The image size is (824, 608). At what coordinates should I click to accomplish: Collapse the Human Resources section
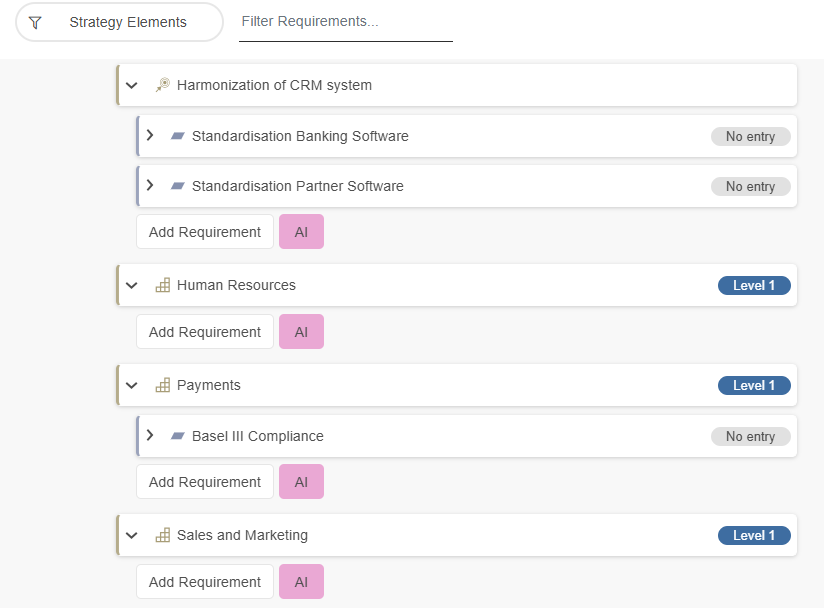[x=131, y=285]
